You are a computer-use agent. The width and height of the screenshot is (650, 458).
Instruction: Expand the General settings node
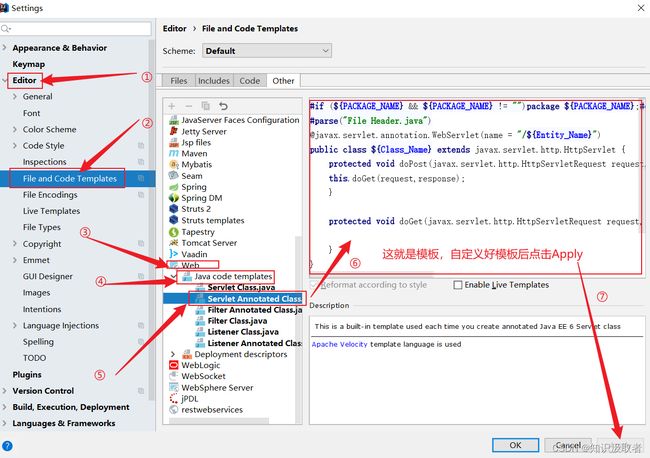pos(15,97)
